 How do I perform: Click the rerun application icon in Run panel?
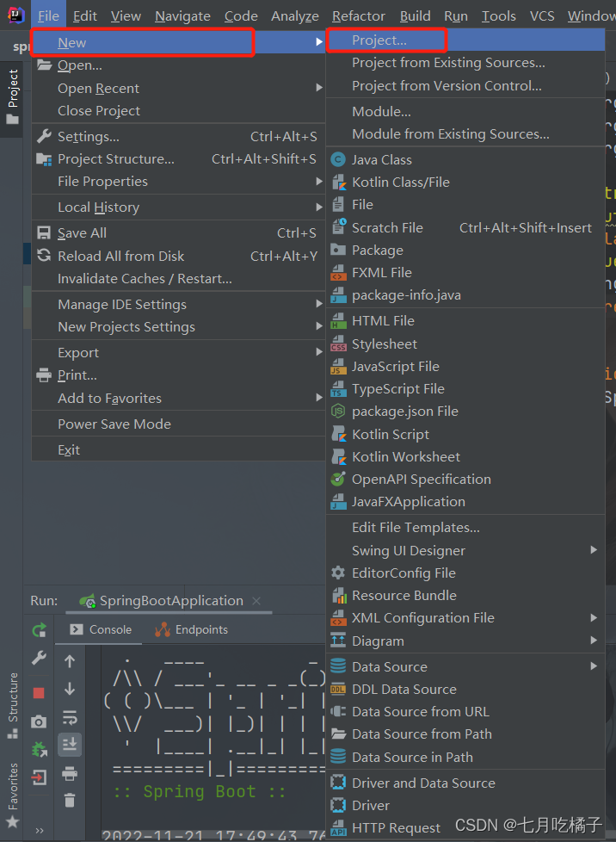[40, 629]
